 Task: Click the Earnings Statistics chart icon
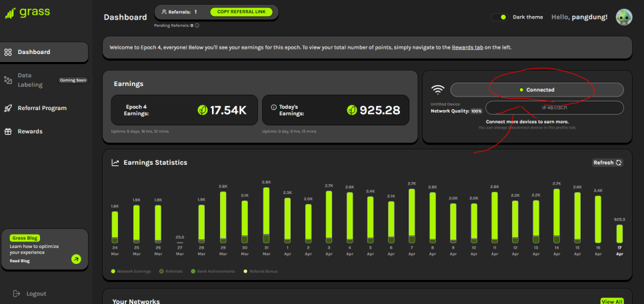point(115,163)
